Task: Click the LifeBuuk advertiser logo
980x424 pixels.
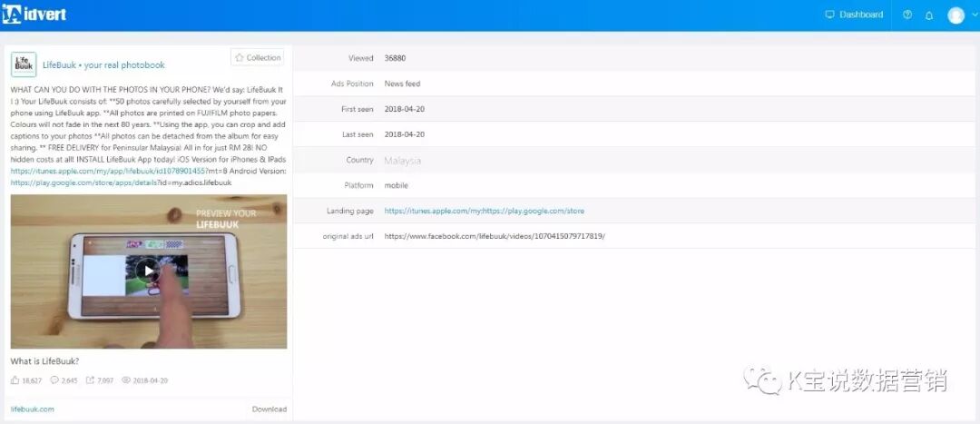Action: [x=24, y=64]
